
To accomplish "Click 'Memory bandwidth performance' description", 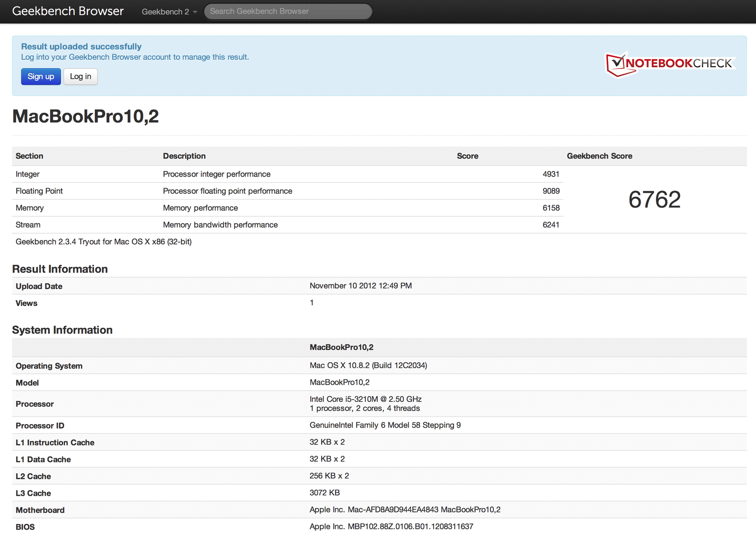I will coord(220,225).
